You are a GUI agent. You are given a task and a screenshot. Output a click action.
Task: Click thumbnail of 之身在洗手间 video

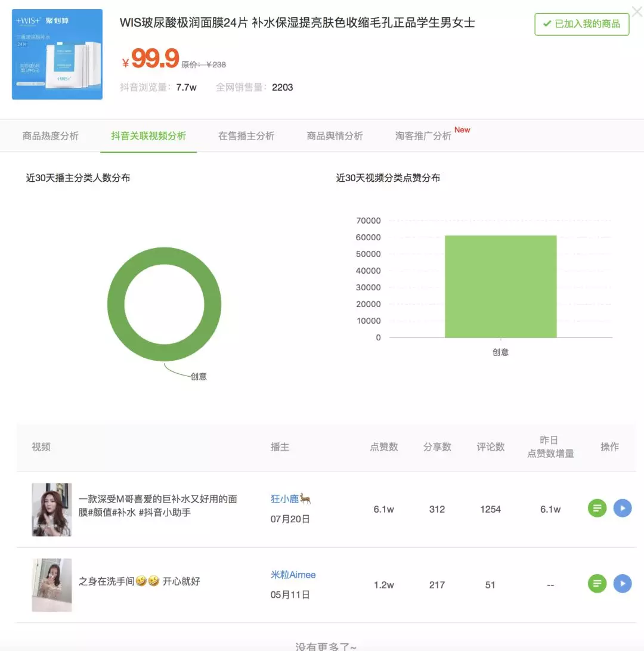tap(52, 585)
